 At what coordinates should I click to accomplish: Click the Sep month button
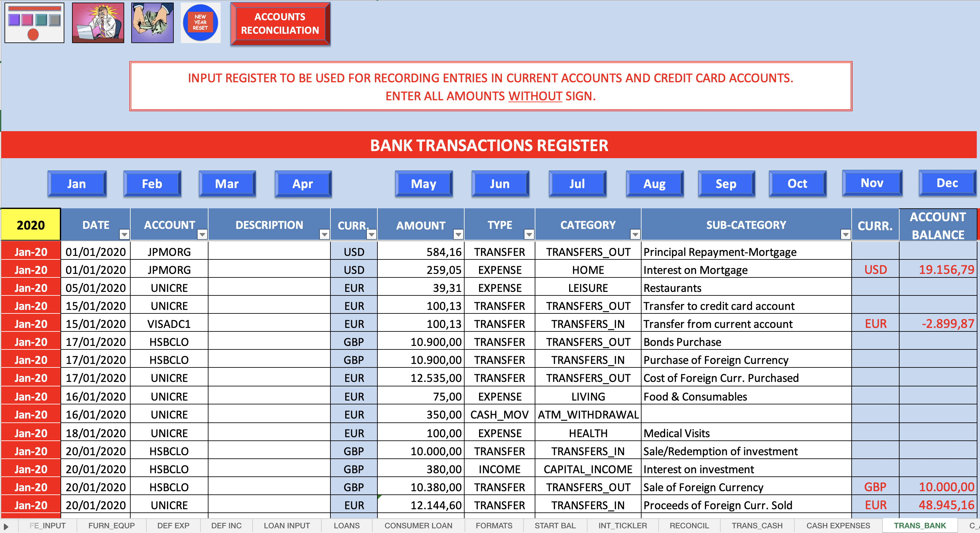tap(726, 184)
